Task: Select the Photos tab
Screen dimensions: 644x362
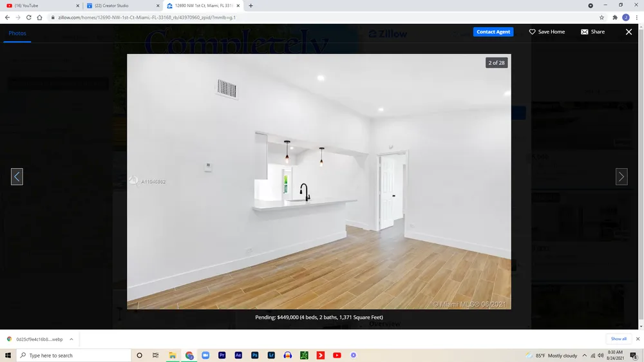Action: coord(17,33)
